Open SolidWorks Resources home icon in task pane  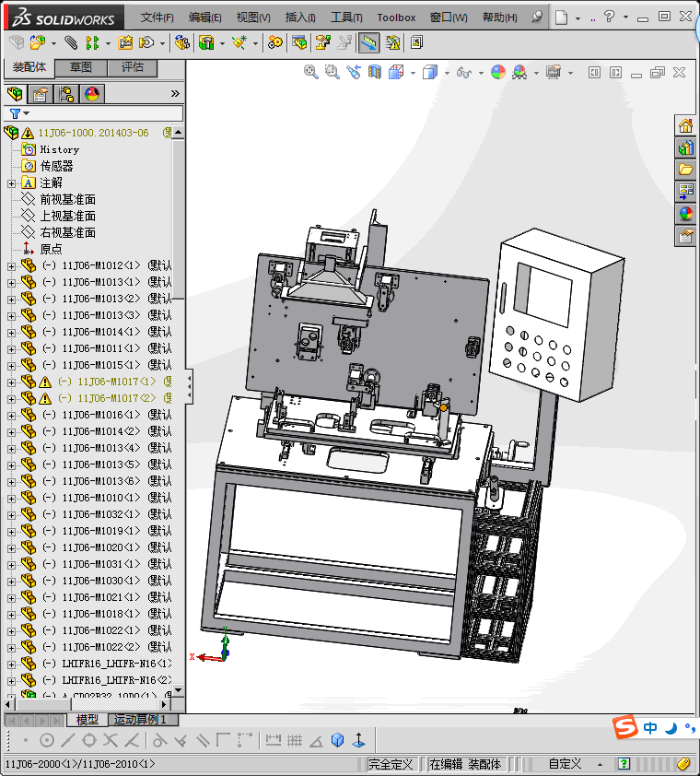[685, 126]
